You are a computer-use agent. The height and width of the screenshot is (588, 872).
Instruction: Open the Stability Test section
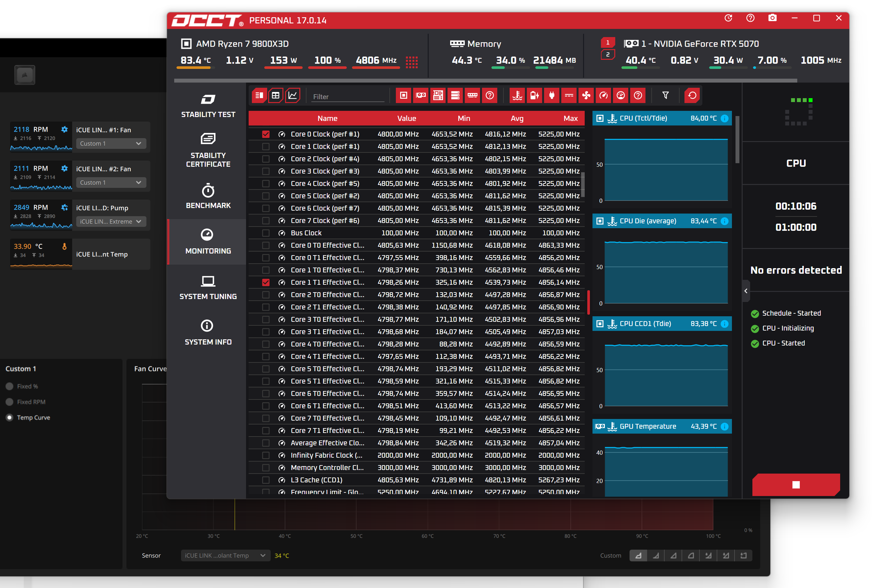pos(208,106)
